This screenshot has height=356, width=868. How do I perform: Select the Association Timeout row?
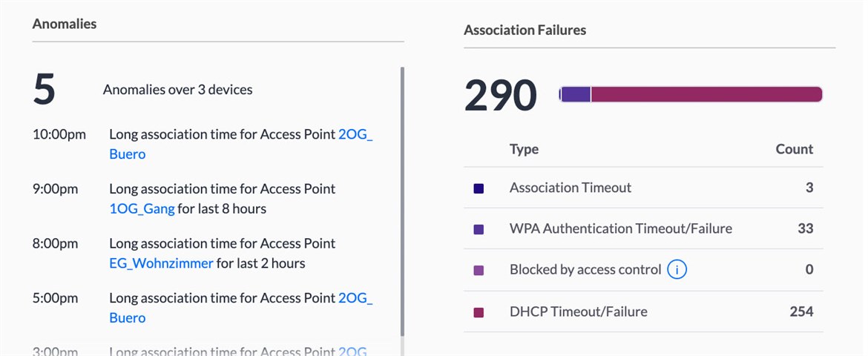(643, 188)
